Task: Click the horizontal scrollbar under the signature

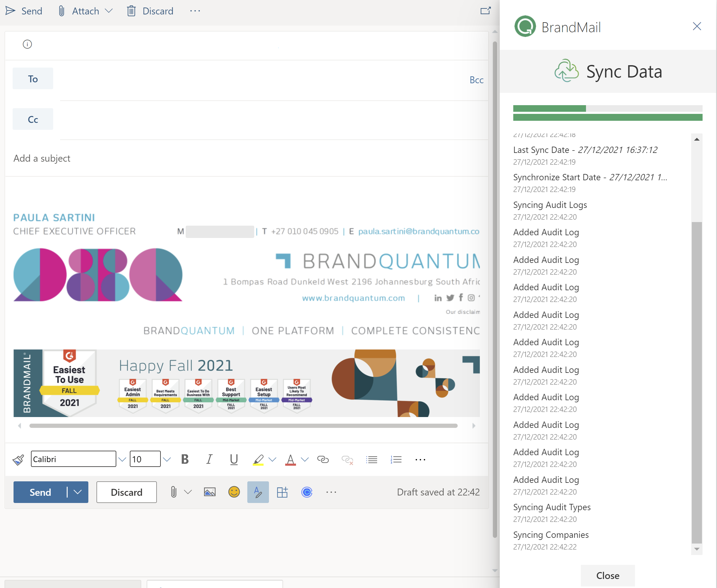Action: 243,426
